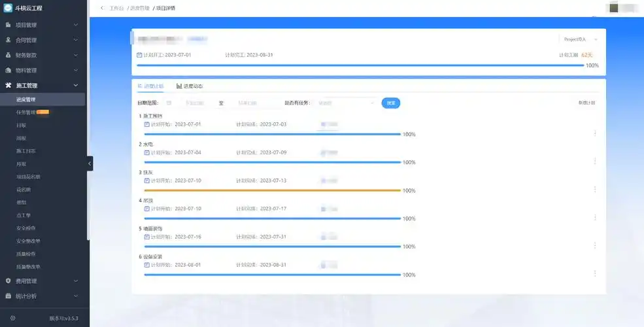
Task: Expand the 费用管理 menu chevron
Action: coord(76,281)
